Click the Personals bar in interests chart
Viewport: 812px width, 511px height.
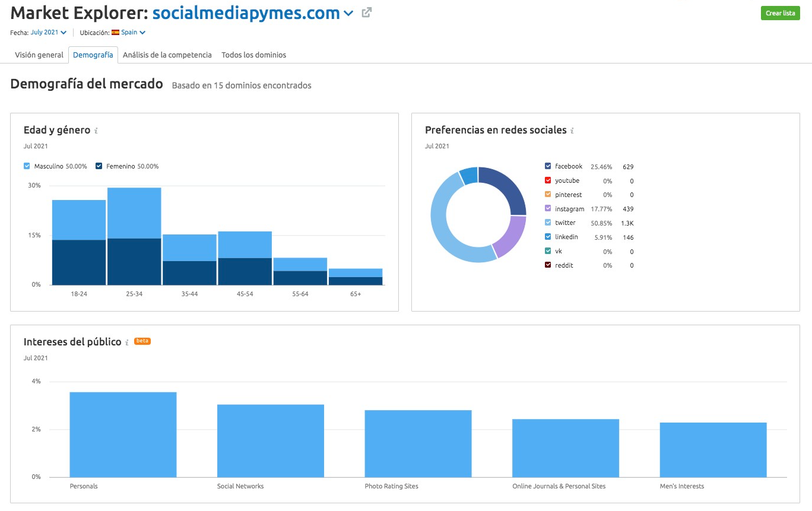[123, 434]
